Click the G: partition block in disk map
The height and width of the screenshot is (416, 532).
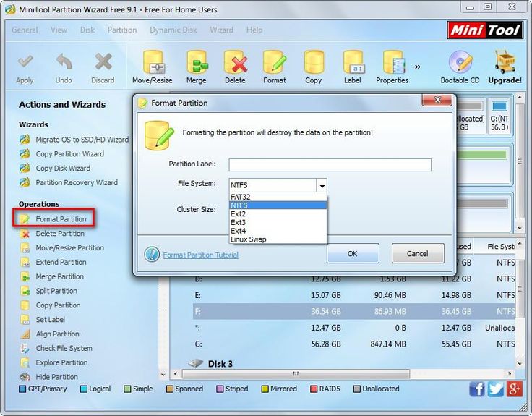pos(499,116)
